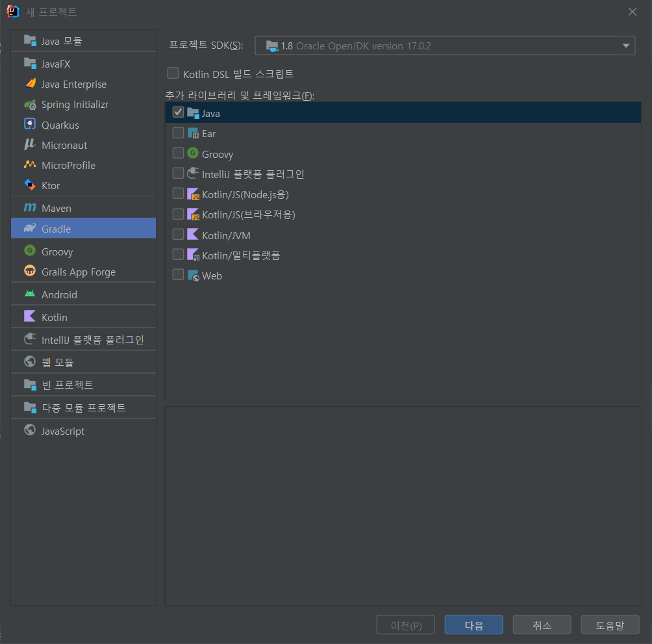The width and height of the screenshot is (652, 644).
Task: Select the Ktor project type label
Action: (x=51, y=186)
